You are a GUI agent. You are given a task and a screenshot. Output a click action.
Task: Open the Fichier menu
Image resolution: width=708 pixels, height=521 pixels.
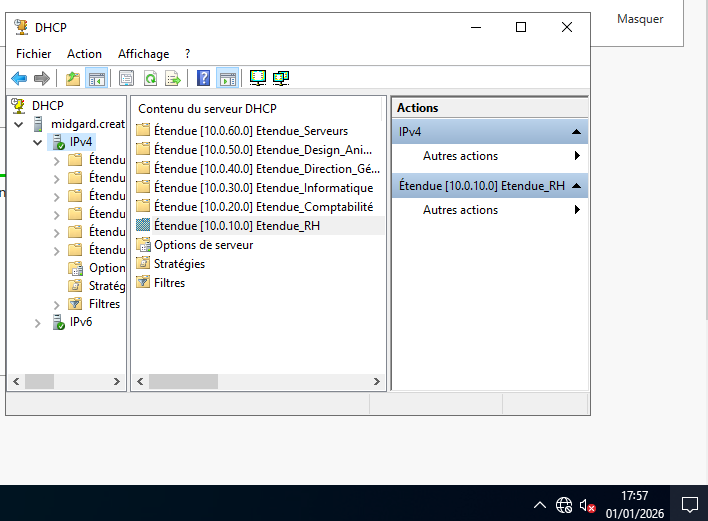[x=33, y=54]
